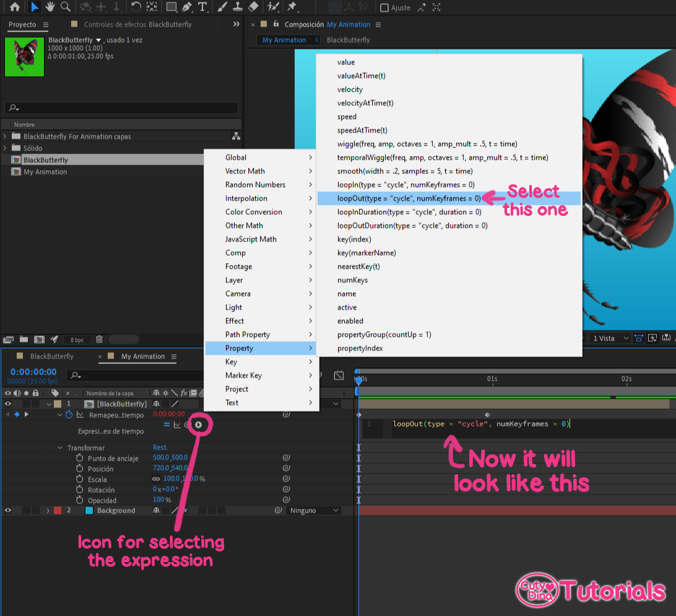The image size is (676, 616).
Task: Activate the Type tool
Action: (x=202, y=7)
